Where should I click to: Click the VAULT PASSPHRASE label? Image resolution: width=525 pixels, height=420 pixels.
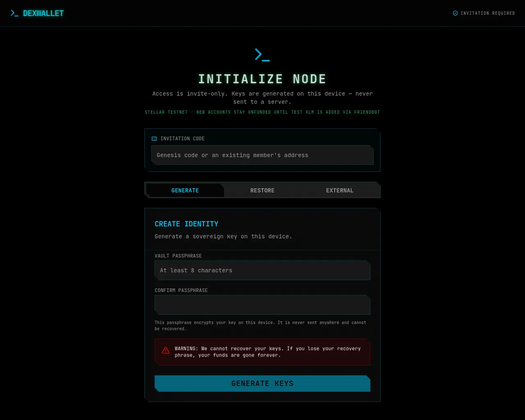[178, 256]
